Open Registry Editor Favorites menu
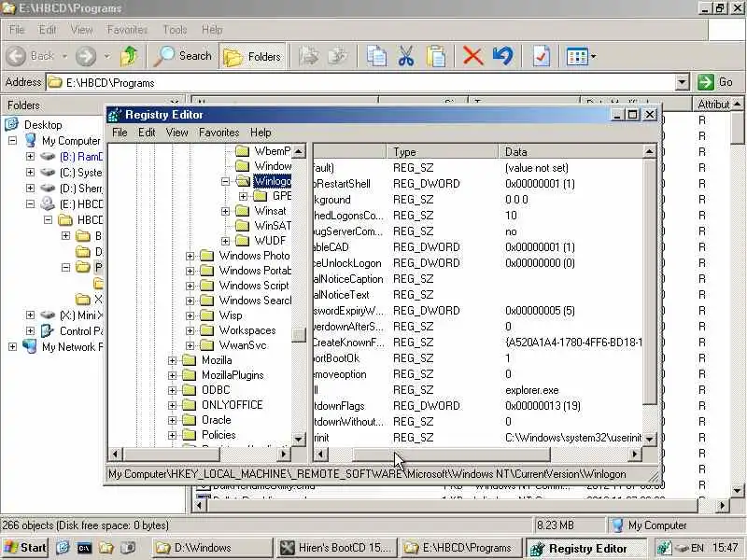This screenshot has height=560, width=747. click(219, 133)
